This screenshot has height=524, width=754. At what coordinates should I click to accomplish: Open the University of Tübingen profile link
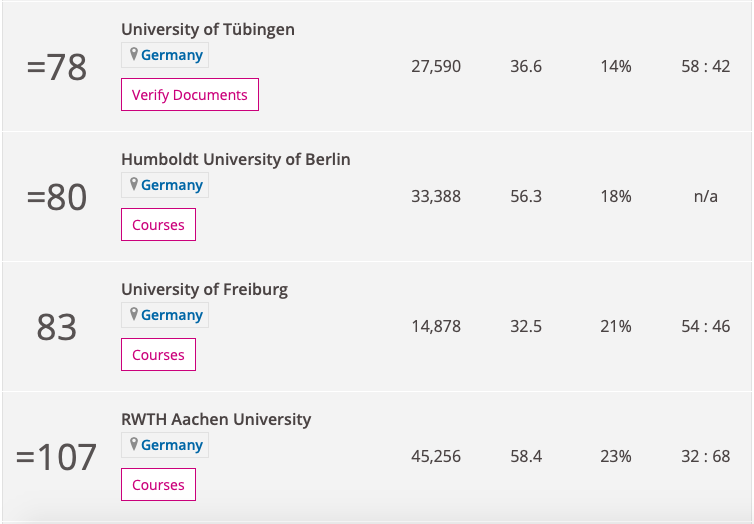click(208, 29)
